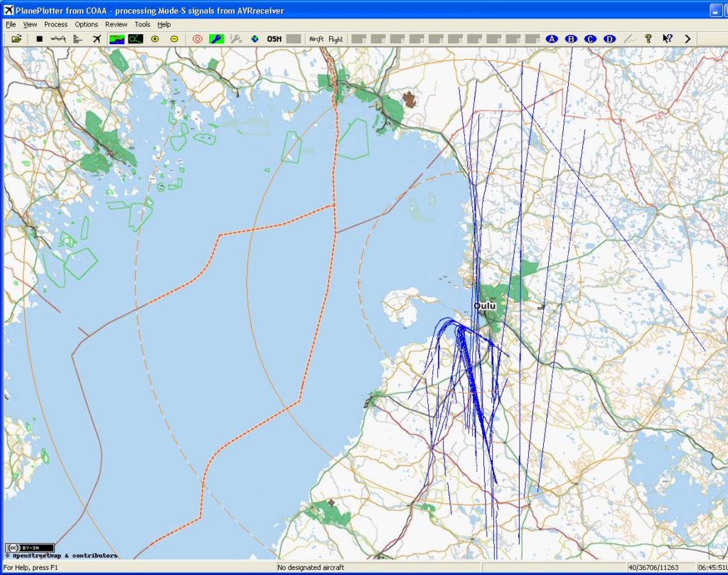Select the airplane view toolbar icon
Viewport: 728px width, 575px height.
97,39
